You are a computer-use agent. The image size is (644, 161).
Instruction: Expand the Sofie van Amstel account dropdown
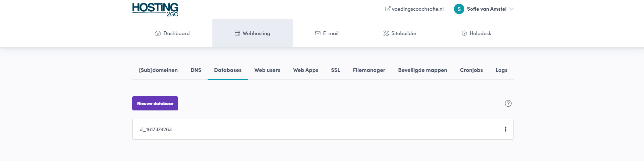pos(511,9)
